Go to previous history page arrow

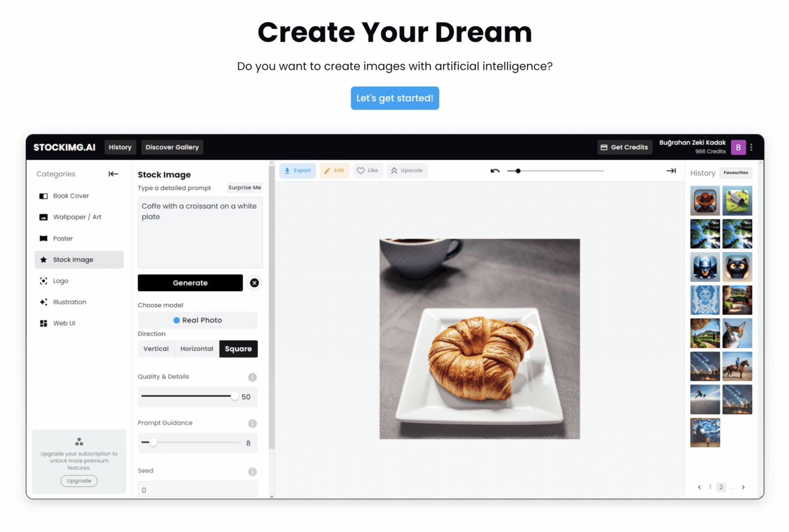(x=699, y=487)
